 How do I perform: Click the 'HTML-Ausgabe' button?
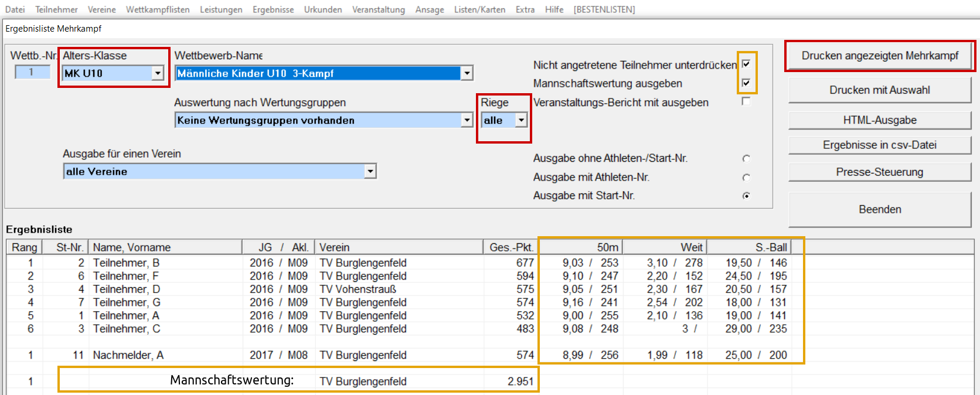pyautogui.click(x=879, y=120)
